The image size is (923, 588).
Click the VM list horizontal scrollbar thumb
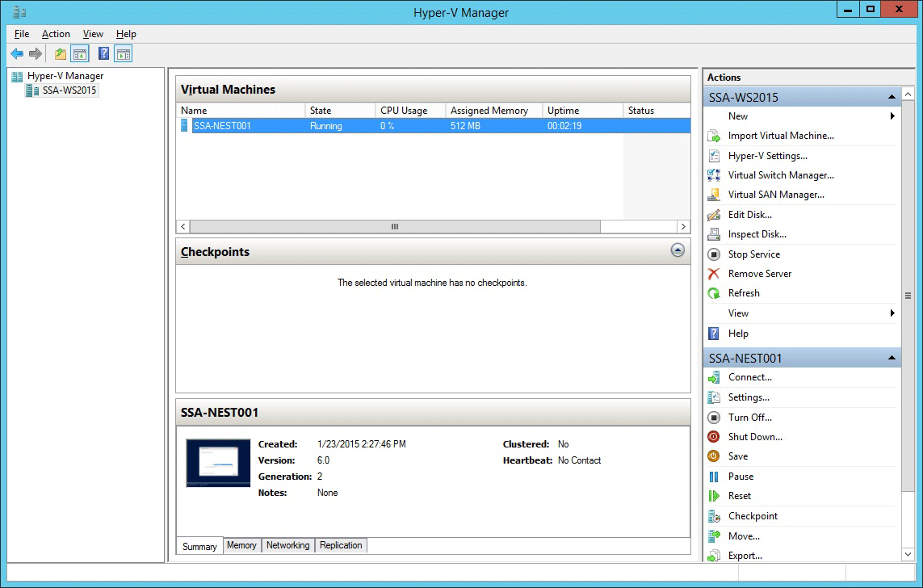[x=395, y=227]
